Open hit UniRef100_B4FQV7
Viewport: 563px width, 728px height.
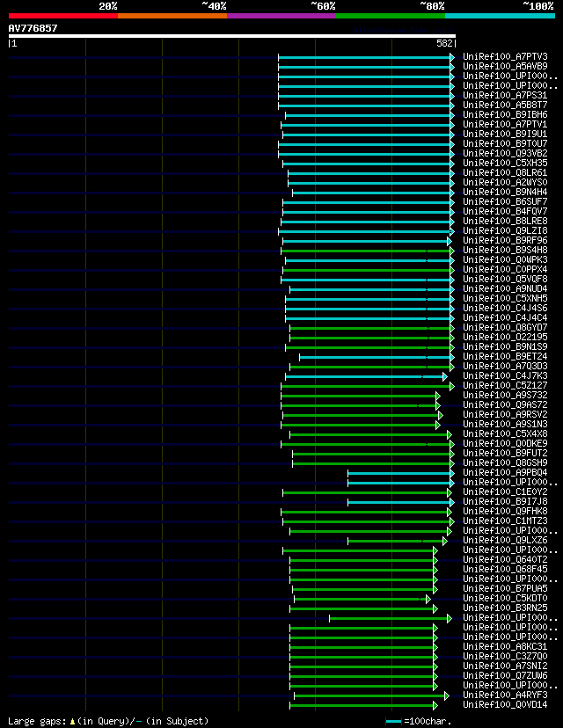505,211
